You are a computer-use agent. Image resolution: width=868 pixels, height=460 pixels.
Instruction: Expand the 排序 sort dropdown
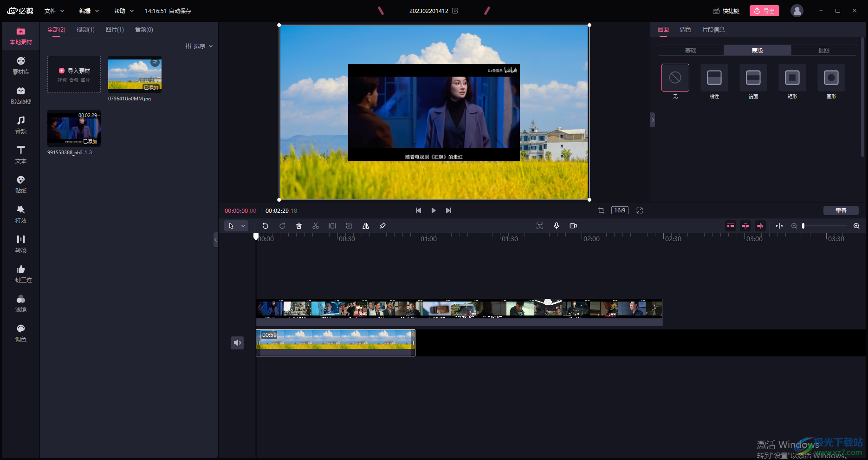[x=199, y=46]
